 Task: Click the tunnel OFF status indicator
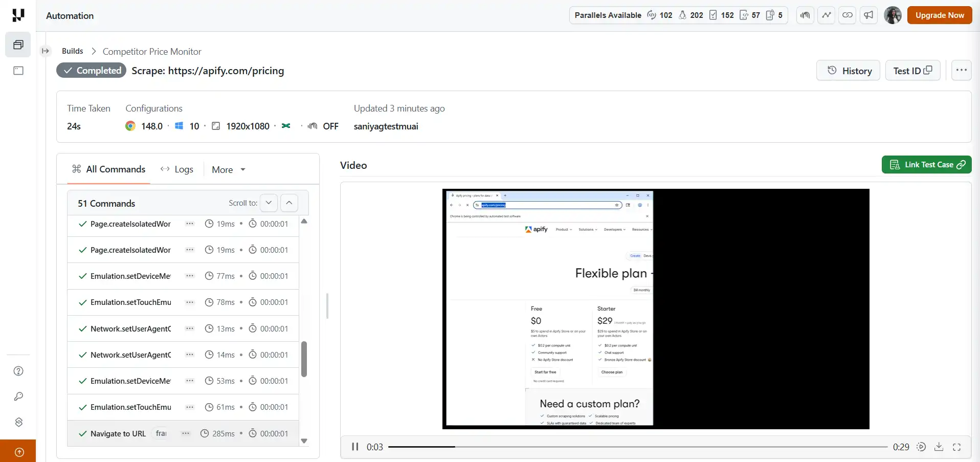pos(323,126)
